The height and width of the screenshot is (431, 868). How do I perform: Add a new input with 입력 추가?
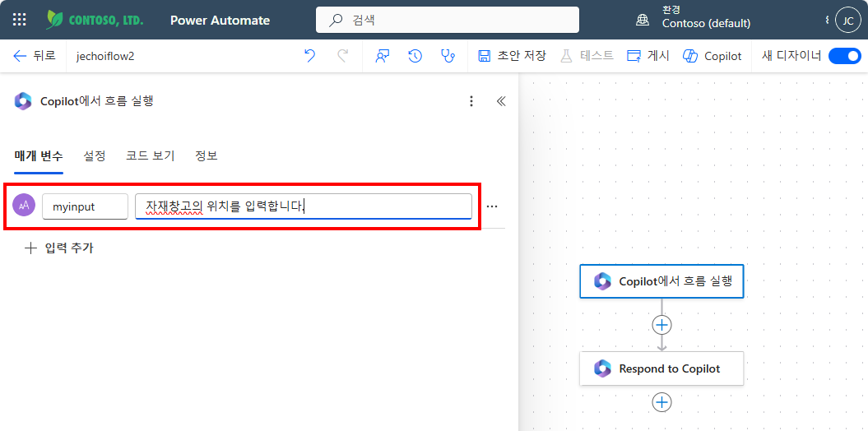[60, 248]
